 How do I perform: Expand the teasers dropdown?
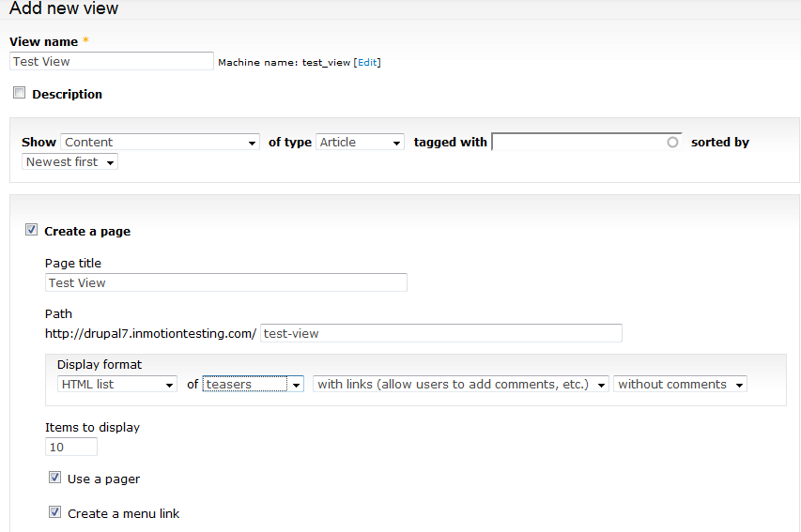coord(253,385)
